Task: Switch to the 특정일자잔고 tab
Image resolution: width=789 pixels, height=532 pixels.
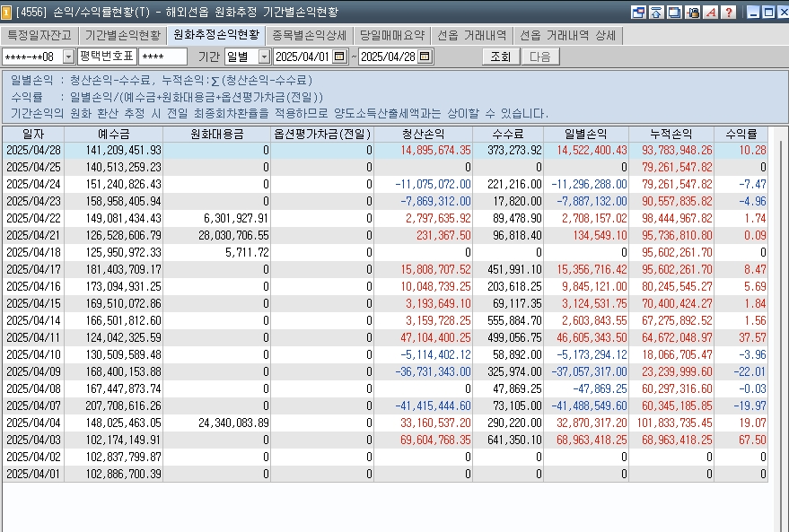Action: click(x=39, y=35)
